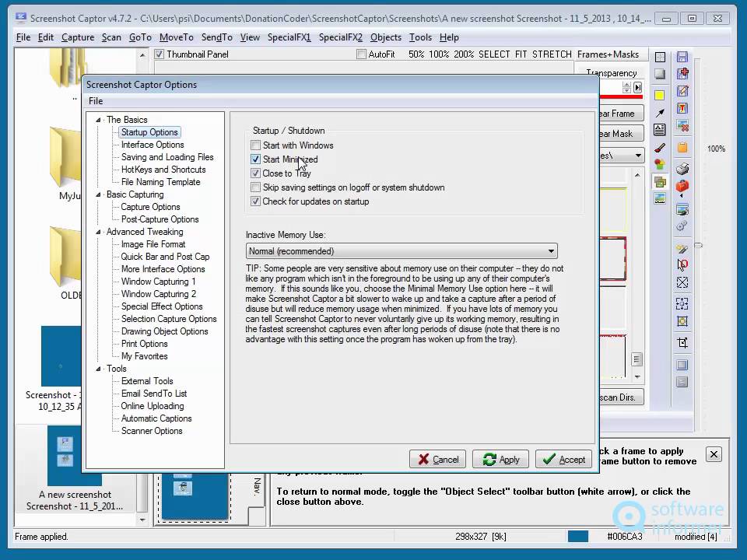Click FIT zoom option
This screenshot has height=560, width=747.
tap(521, 54)
